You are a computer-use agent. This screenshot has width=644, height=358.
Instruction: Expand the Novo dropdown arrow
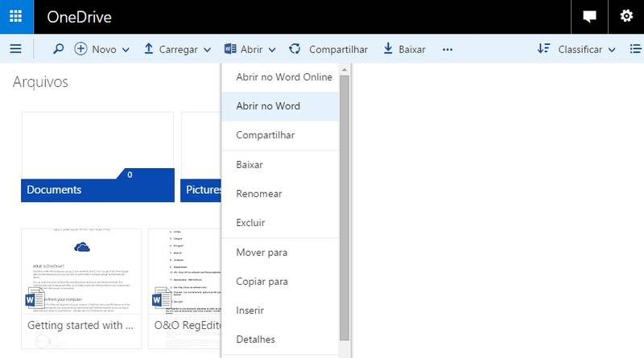tap(126, 50)
